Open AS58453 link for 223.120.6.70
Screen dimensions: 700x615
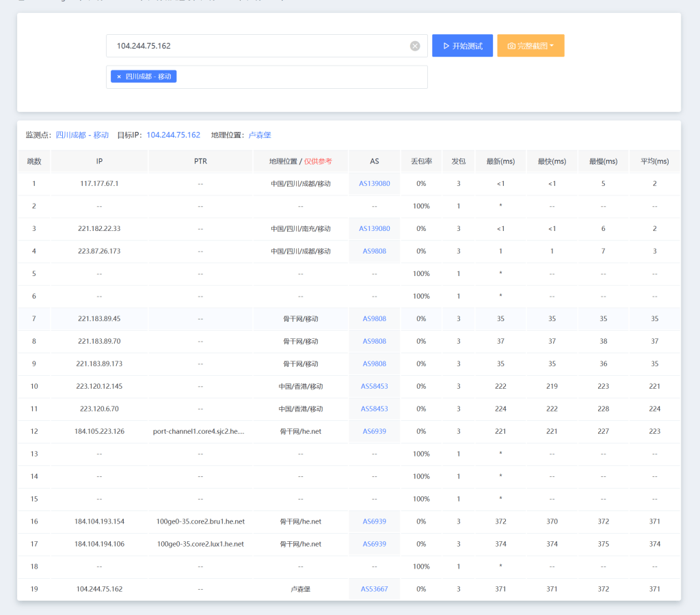375,409
